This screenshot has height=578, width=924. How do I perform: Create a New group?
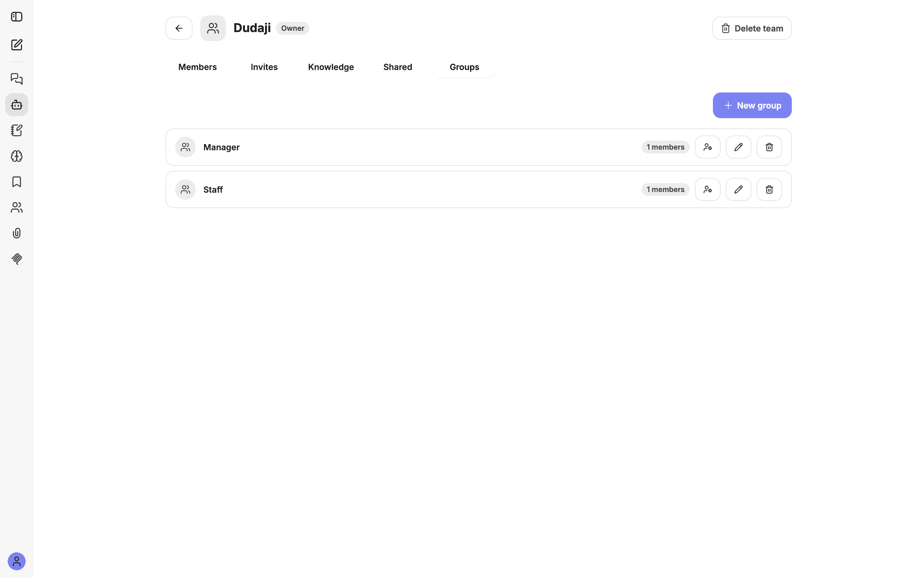(x=752, y=106)
